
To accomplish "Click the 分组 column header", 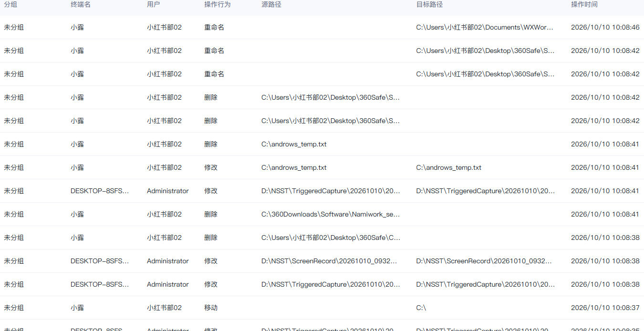I will (x=10, y=4).
